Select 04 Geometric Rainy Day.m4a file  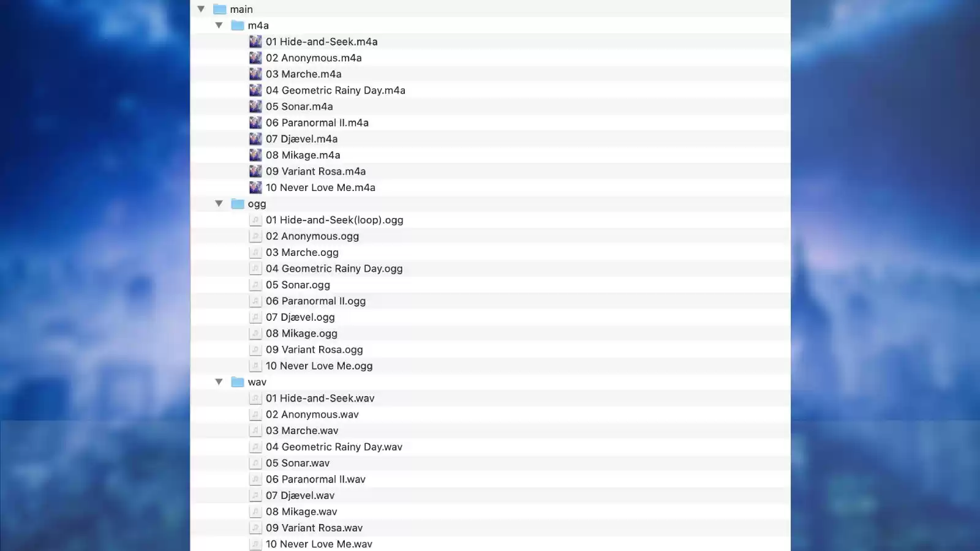point(335,90)
